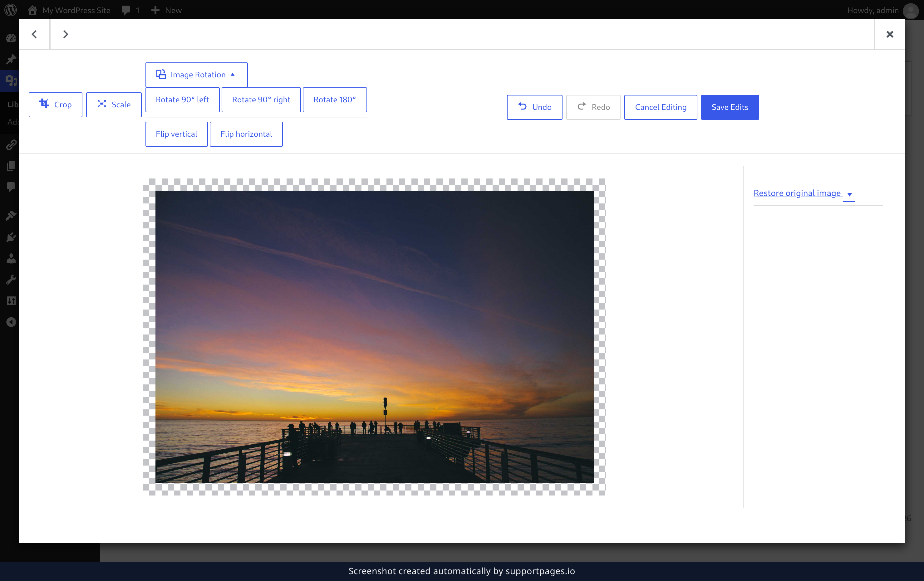Open WordPress logo menu
The height and width of the screenshot is (581, 924).
tap(11, 10)
